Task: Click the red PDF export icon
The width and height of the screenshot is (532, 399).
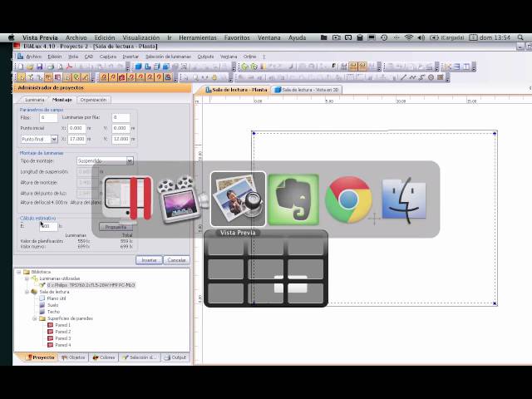Action: tap(69, 66)
